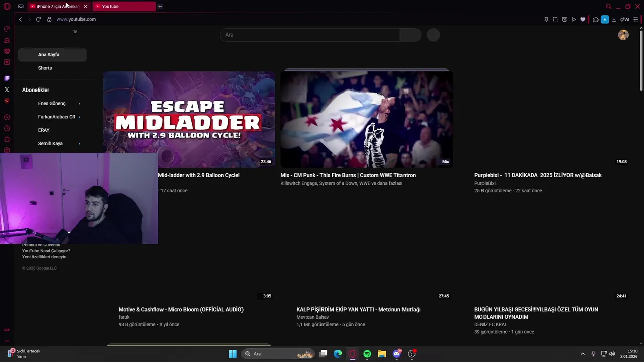Open the settings gear in the Opera sidebar
Image resolution: width=644 pixels, height=362 pixels.
pyautogui.click(x=7, y=150)
